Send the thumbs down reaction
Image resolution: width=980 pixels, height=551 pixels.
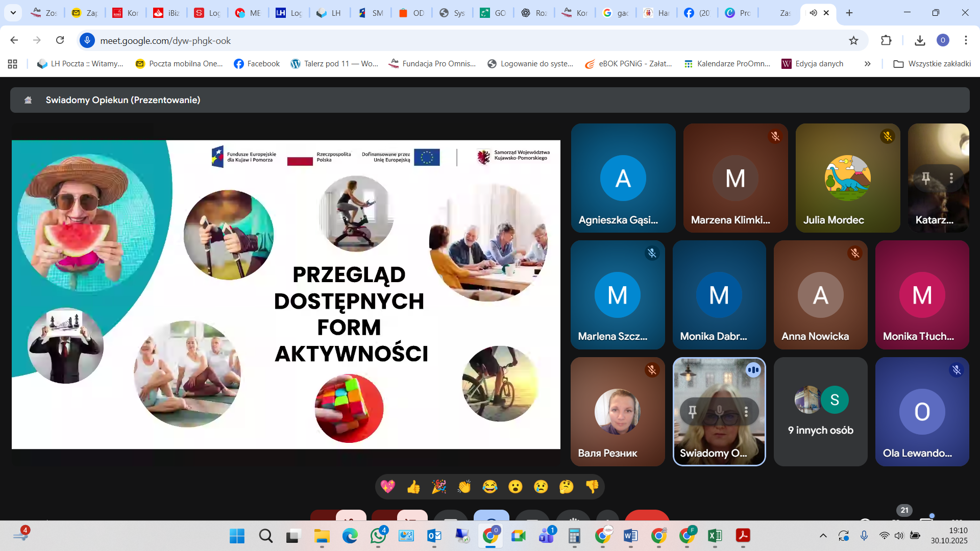pos(592,487)
